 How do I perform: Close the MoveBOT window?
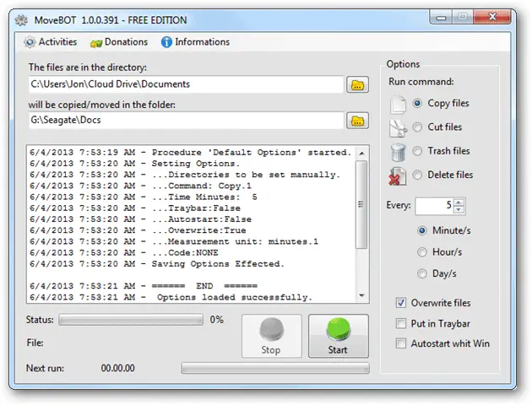(492, 16)
